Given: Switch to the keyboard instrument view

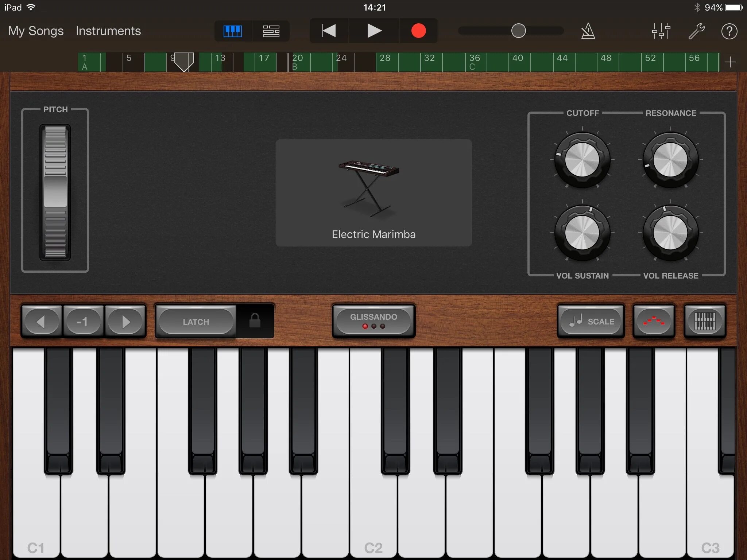Looking at the screenshot, I should tap(232, 31).
